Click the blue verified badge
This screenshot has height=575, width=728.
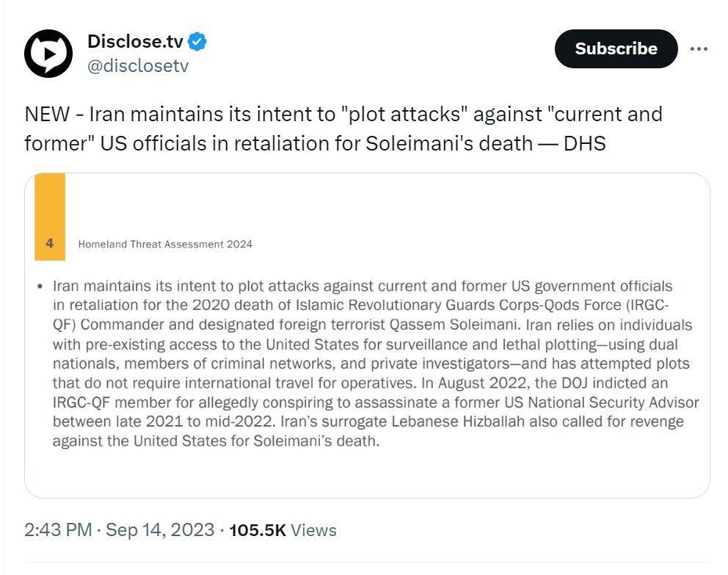197,42
